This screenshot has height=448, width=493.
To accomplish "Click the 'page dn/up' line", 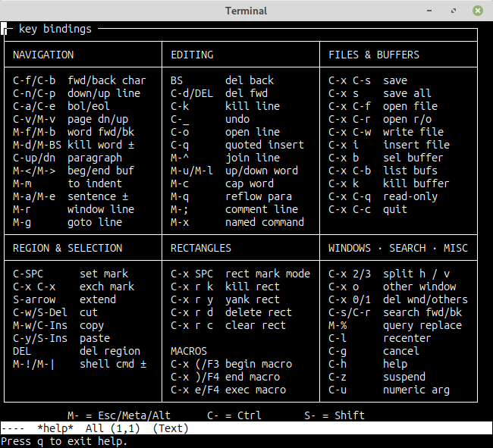I will click(x=71, y=119).
